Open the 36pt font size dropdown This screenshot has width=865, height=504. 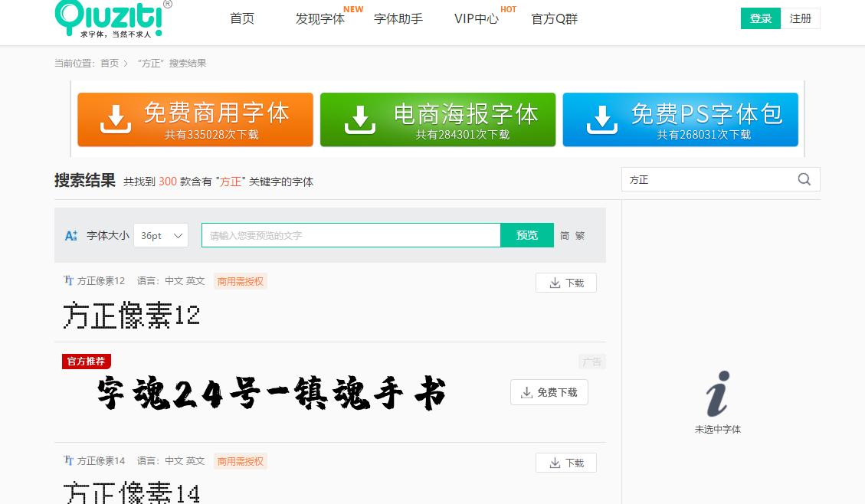(x=160, y=235)
